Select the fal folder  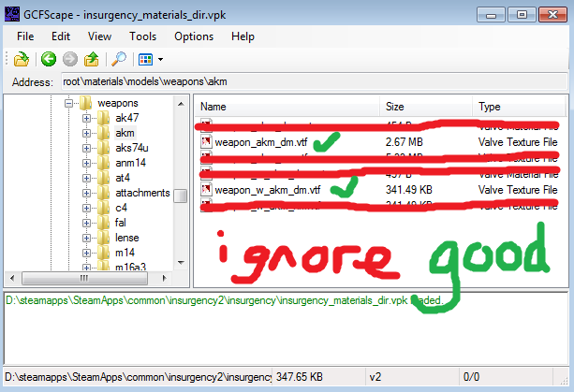(121, 223)
